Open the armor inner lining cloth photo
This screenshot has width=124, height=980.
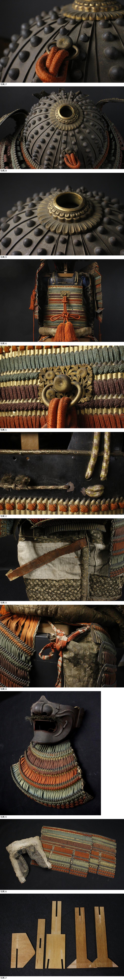click(62, 560)
